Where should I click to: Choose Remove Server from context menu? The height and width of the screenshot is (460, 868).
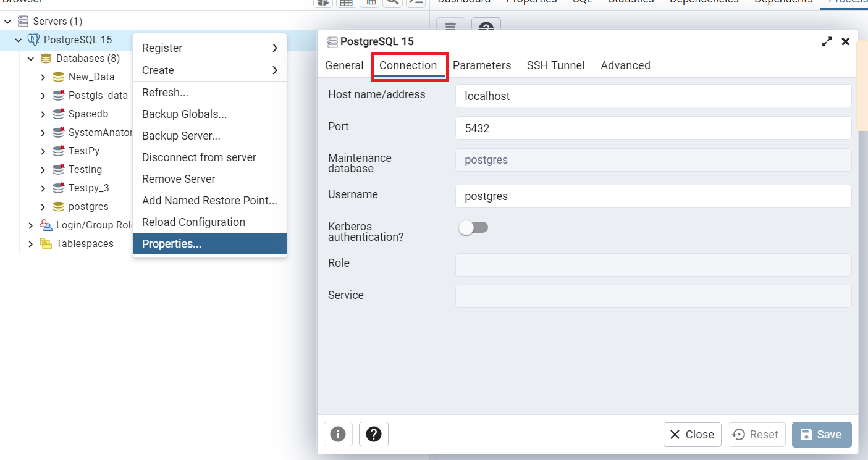pos(209,179)
